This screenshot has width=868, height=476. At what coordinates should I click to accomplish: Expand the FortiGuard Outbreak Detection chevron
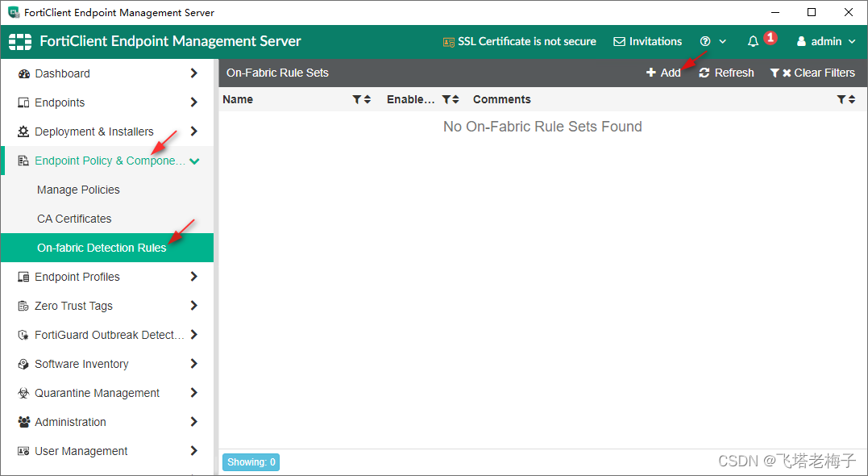pyautogui.click(x=193, y=335)
